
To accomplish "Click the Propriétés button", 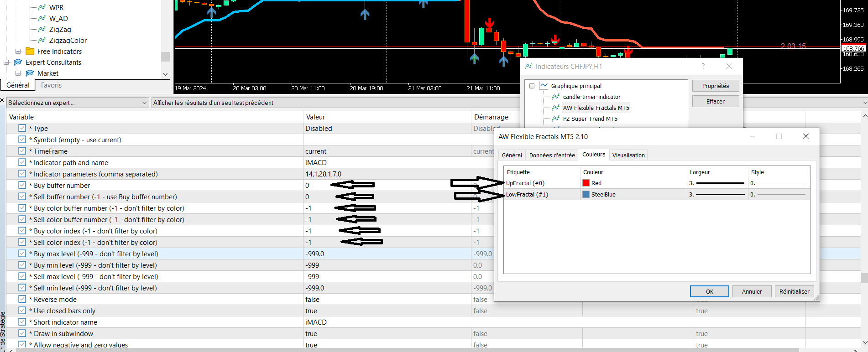I will (716, 86).
